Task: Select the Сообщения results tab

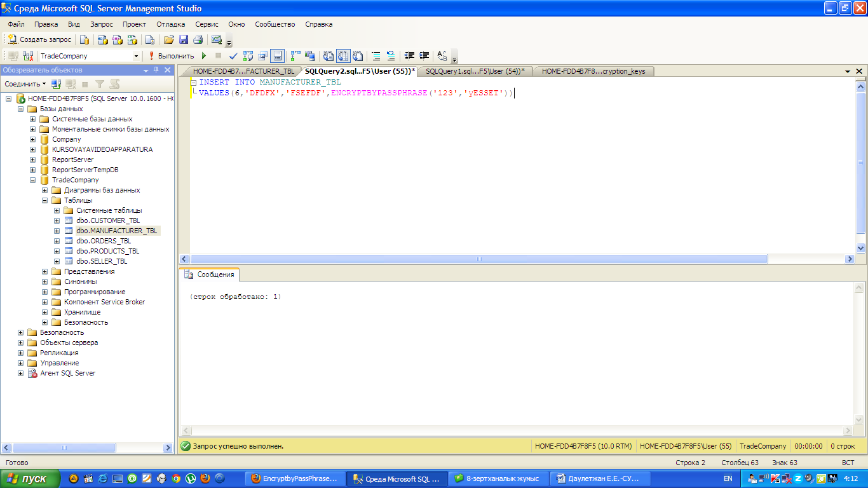Action: [210, 274]
